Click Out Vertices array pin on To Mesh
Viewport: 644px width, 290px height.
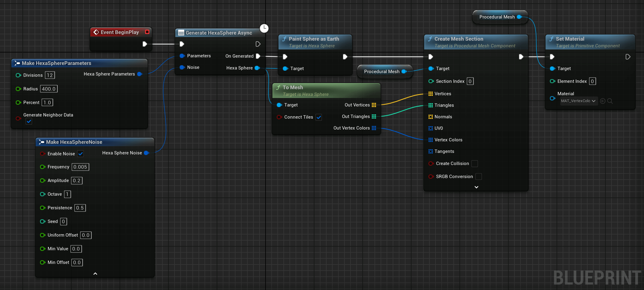[374, 105]
